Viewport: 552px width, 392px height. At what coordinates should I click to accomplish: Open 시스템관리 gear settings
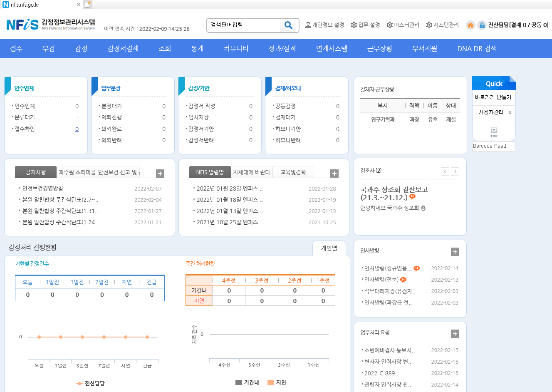(x=442, y=25)
